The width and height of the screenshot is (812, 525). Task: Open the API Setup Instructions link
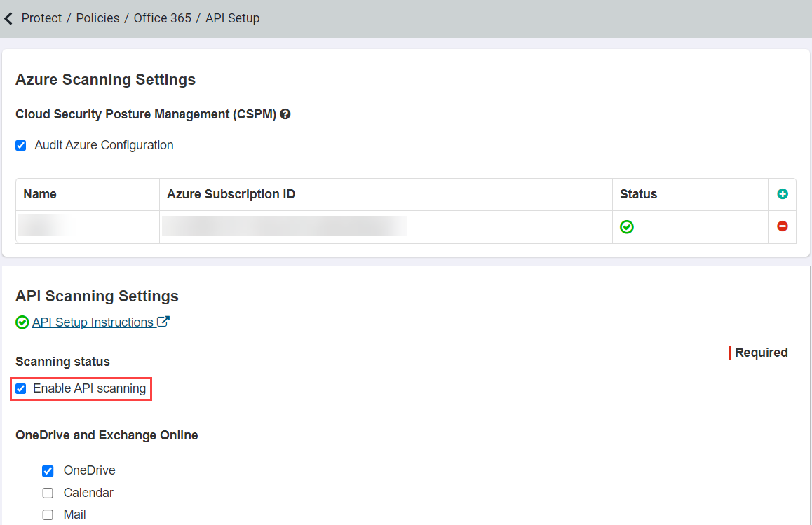[x=93, y=322]
